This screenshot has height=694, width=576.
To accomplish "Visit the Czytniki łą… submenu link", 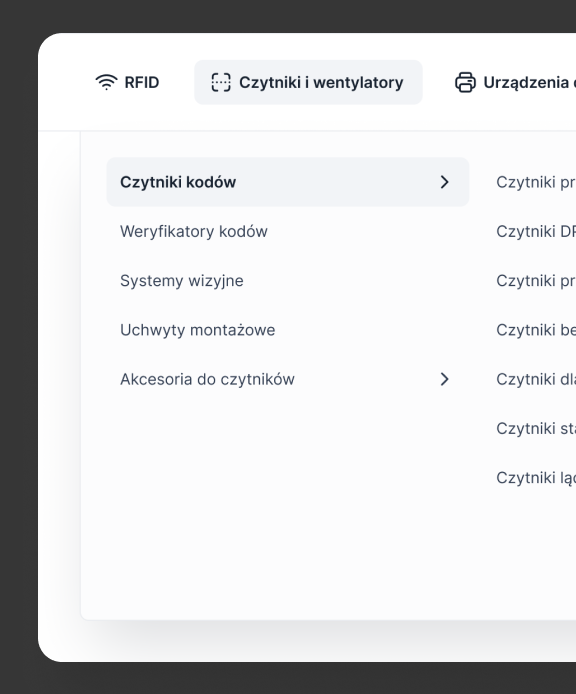I will coord(536,478).
